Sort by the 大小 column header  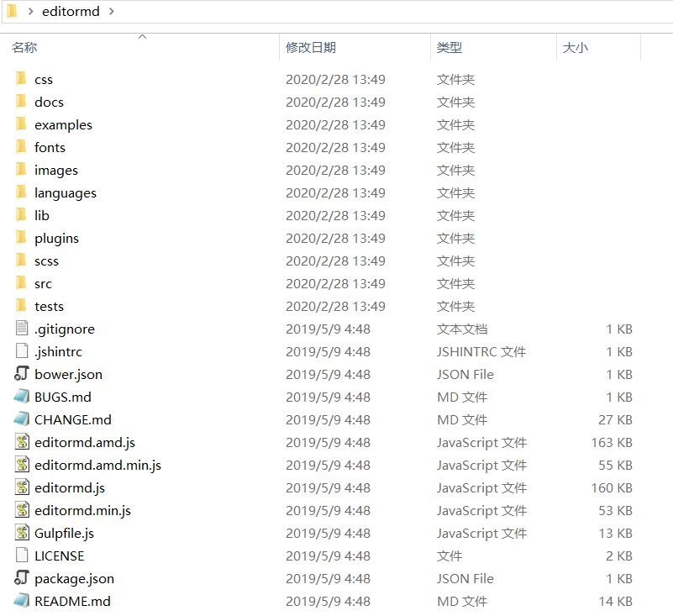(x=576, y=47)
